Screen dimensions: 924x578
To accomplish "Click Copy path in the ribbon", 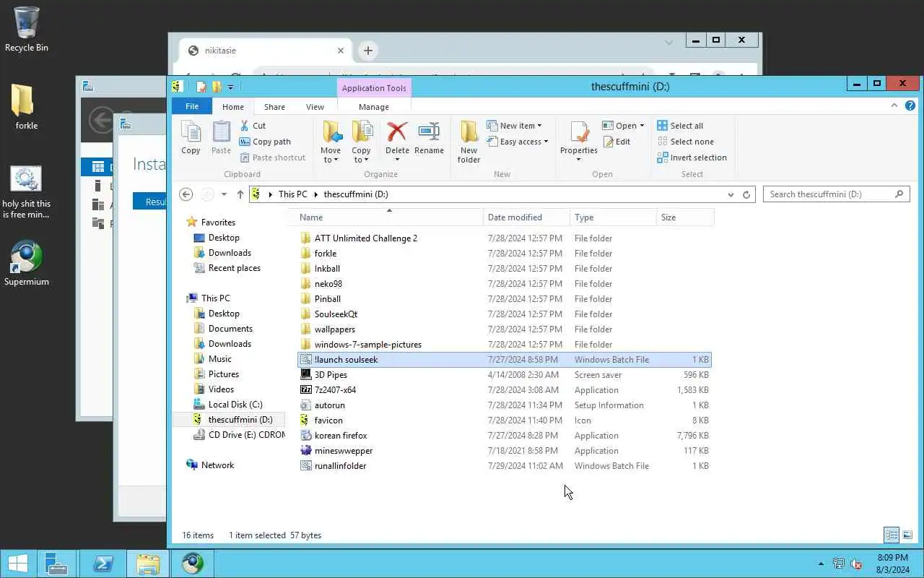I will (265, 142).
